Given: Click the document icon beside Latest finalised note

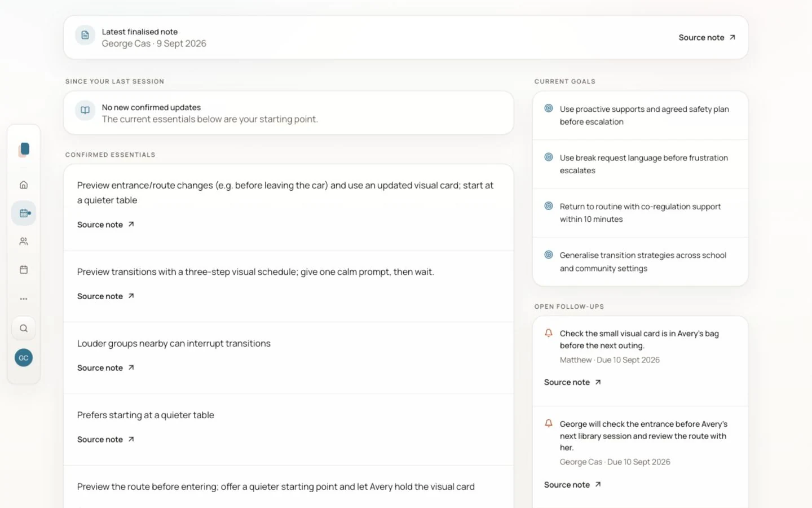Looking at the screenshot, I should (85, 35).
